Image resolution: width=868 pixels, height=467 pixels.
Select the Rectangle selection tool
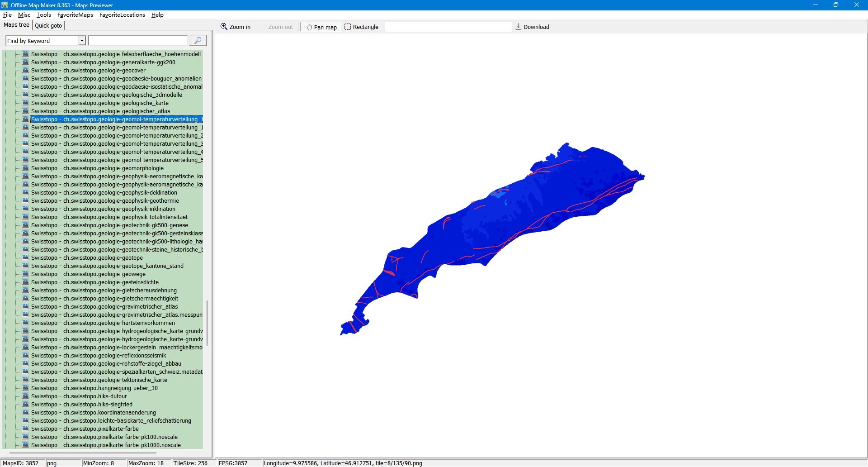pos(361,27)
